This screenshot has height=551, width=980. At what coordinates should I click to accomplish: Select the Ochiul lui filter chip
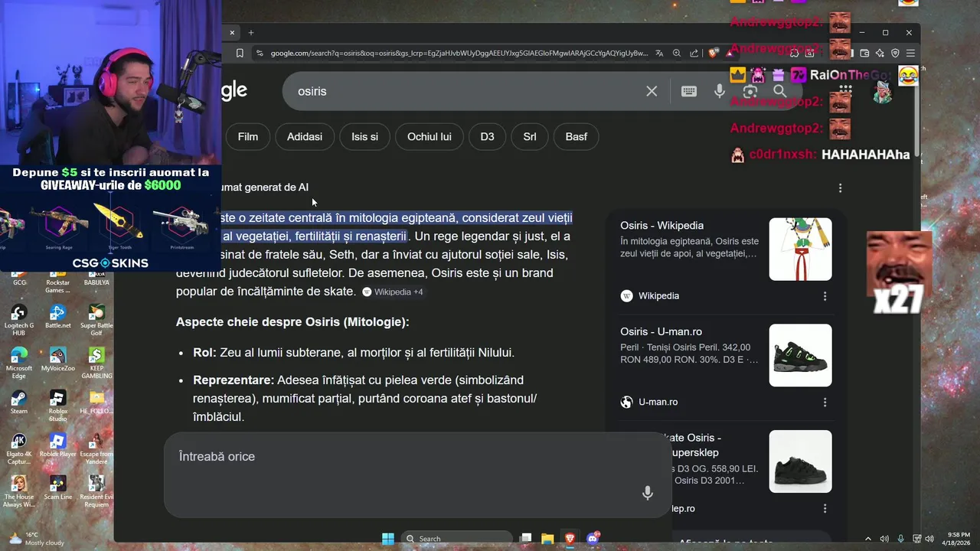coord(430,136)
